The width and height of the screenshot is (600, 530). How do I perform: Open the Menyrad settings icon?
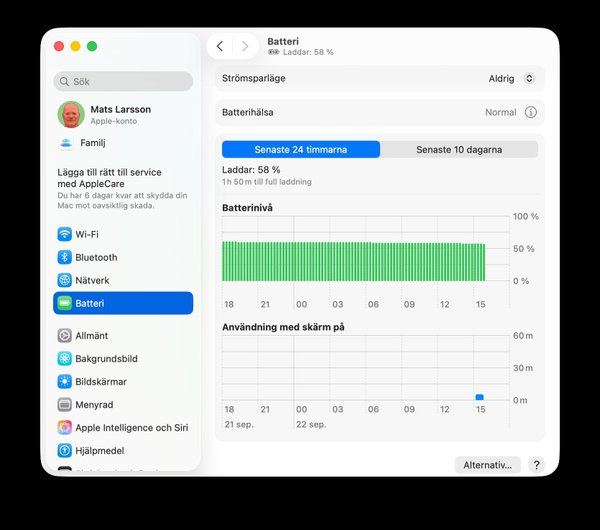coord(64,404)
